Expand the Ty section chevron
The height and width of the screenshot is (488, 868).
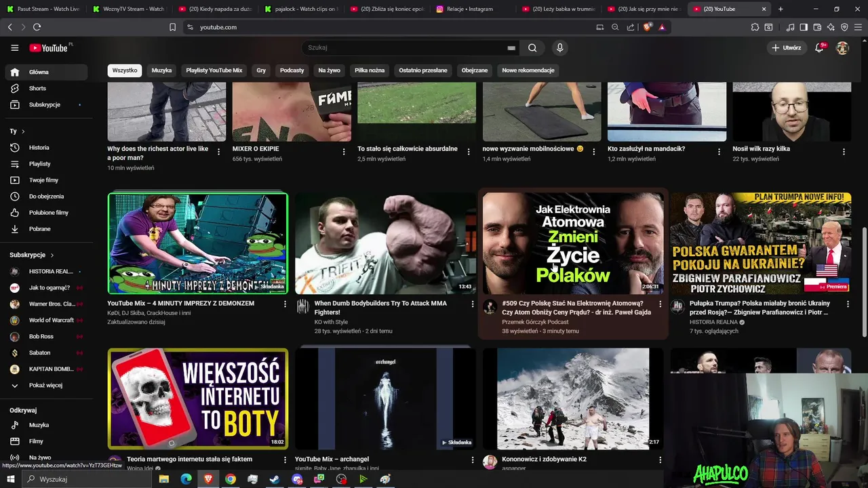[x=22, y=131]
